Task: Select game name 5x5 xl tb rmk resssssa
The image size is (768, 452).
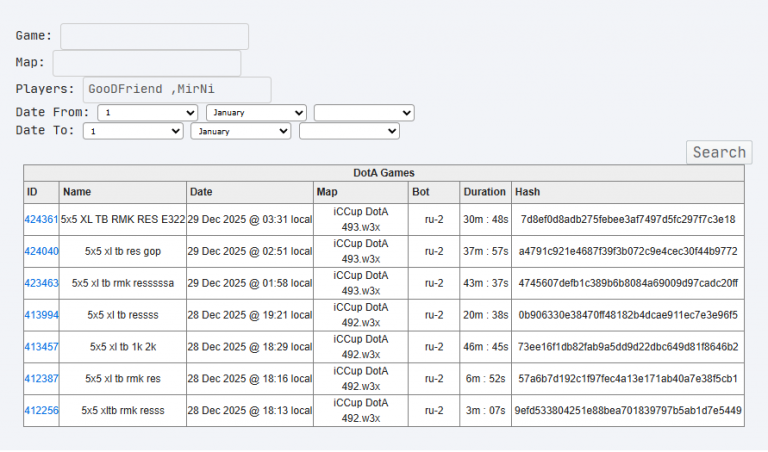Action: (123, 283)
